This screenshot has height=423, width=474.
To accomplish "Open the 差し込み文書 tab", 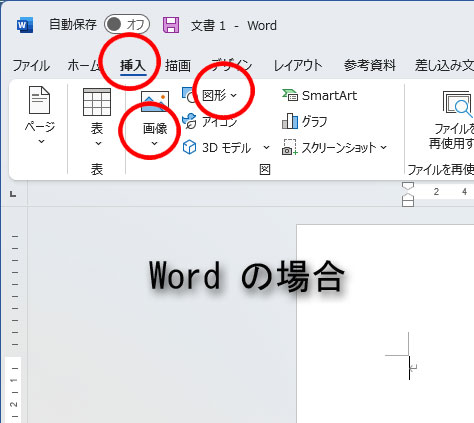I will point(444,65).
